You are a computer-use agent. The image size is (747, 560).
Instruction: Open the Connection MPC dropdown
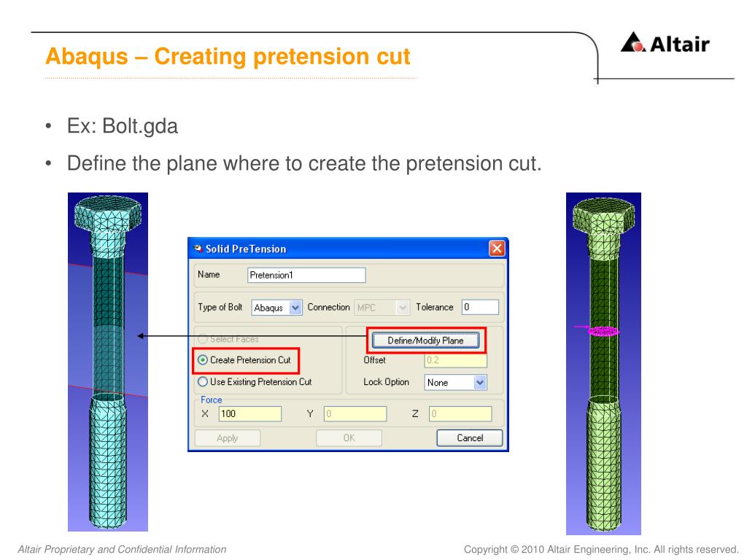[x=382, y=308]
